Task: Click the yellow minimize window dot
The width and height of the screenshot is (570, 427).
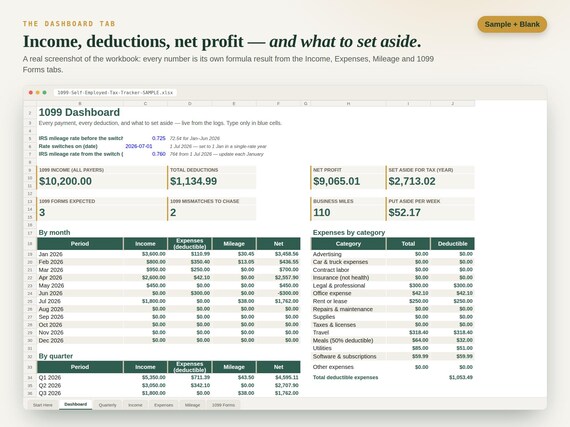Action: coord(37,93)
